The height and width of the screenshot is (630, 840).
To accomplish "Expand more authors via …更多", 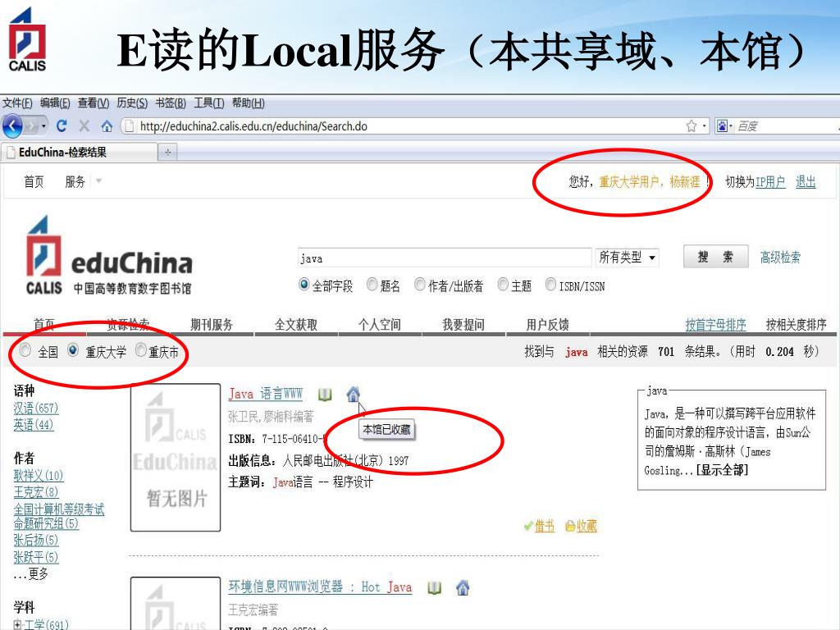I will 30,574.
